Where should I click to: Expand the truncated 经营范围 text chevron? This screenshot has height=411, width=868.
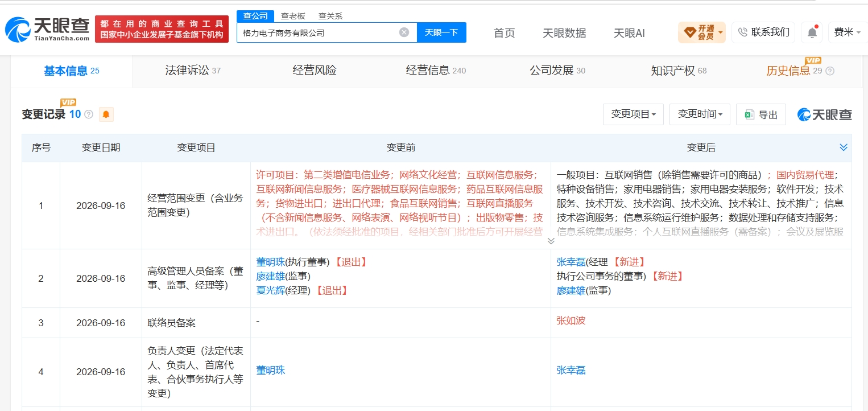click(551, 241)
